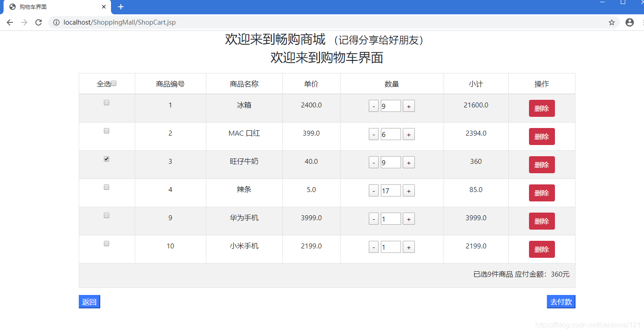The width and height of the screenshot is (644, 333).
Task: Click the 冰箱 quantity input field
Action: pos(391,106)
